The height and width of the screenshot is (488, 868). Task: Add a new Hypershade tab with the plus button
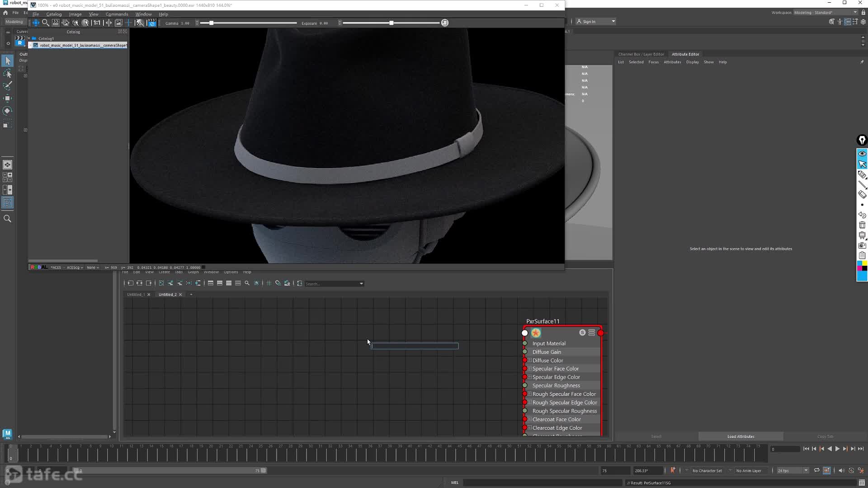pyautogui.click(x=191, y=295)
